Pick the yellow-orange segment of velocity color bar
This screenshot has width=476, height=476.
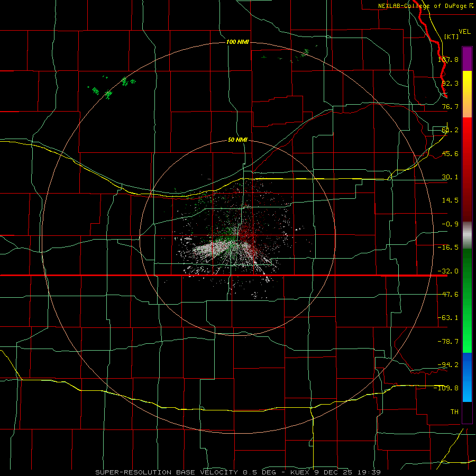pyautogui.click(x=467, y=94)
